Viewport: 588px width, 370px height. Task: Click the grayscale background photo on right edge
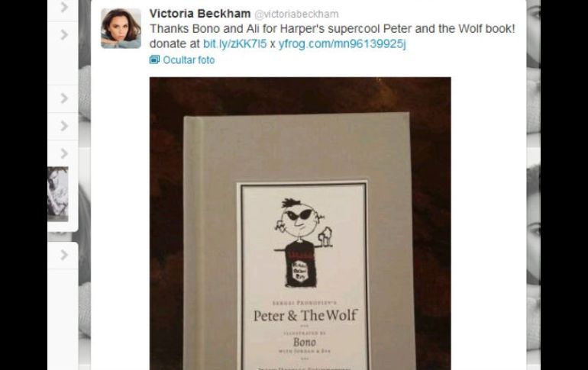(533, 185)
